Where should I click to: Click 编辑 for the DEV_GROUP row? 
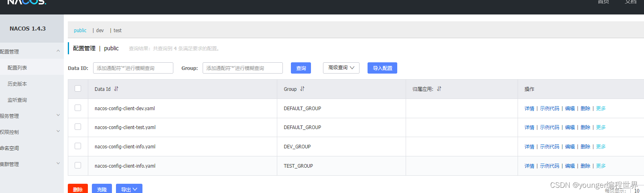click(570, 147)
